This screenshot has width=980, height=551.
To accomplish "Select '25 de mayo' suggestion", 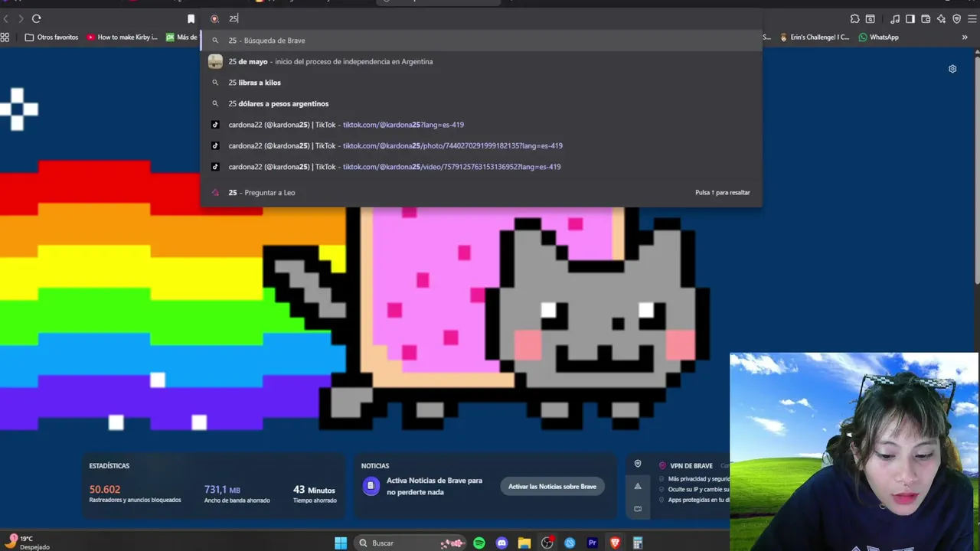I will (481, 61).
